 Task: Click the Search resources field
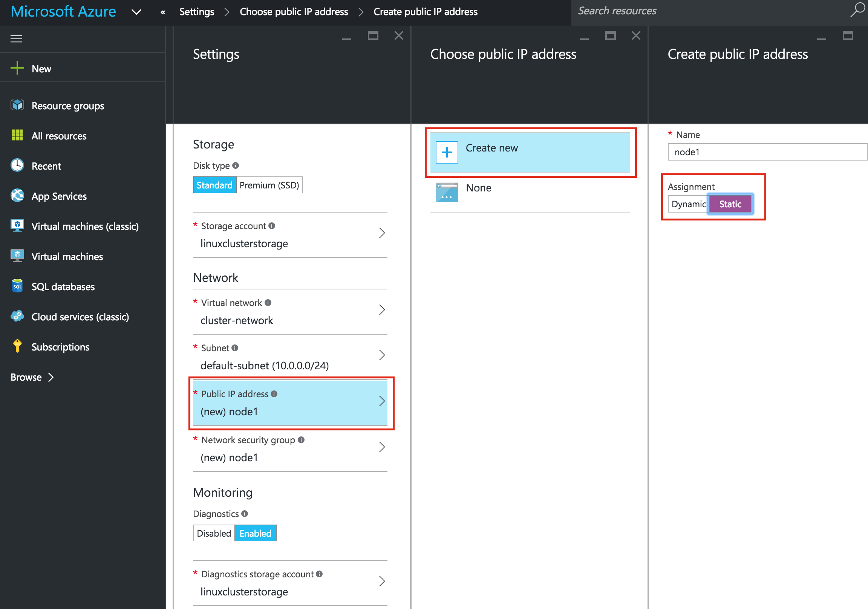[711, 11]
